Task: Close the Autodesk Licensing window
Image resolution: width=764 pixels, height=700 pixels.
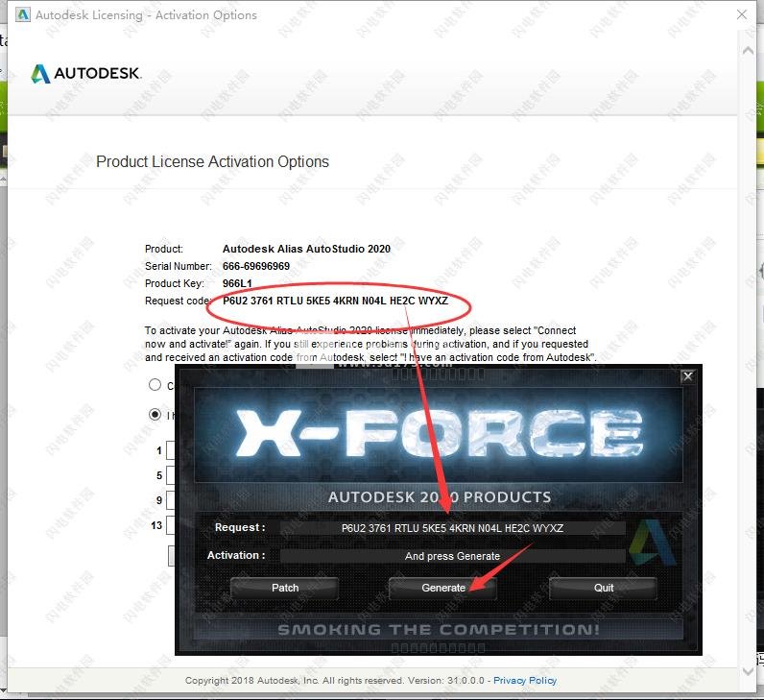Action: [x=742, y=14]
